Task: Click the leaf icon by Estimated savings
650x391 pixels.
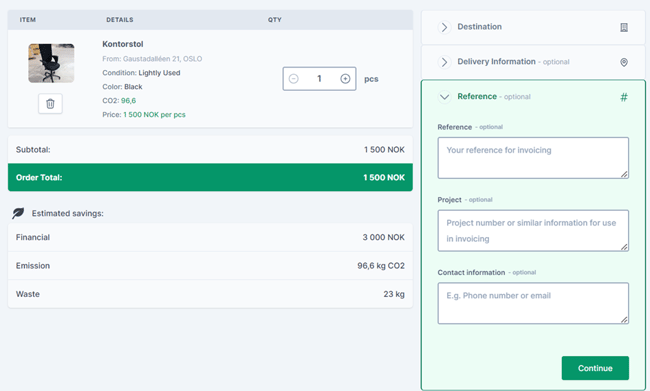Action: pos(18,213)
